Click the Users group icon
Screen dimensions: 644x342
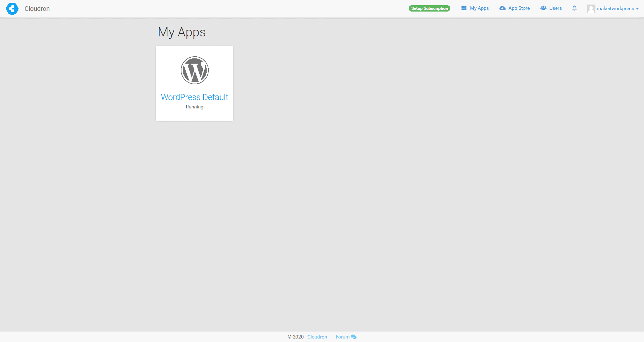(x=543, y=8)
